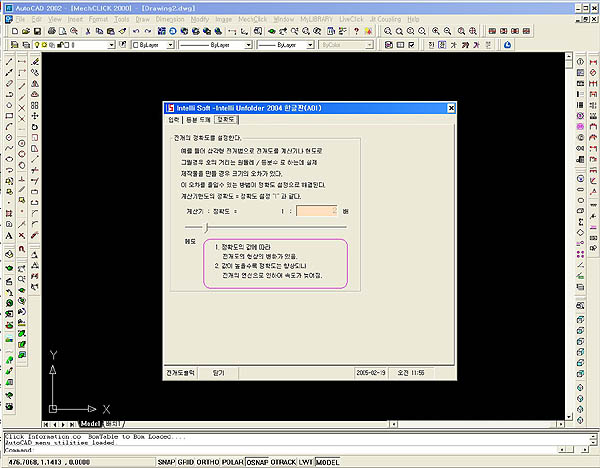The width and height of the screenshot is (600, 468).
Task: Click the blue recycle-style icon on properties toolbar
Action: tap(507, 45)
